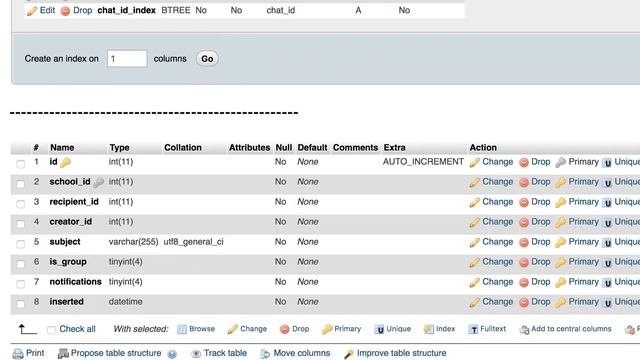Screen dimensions: 640x360
Task: Tick the checkbox for the id column
Action: (x=20, y=164)
